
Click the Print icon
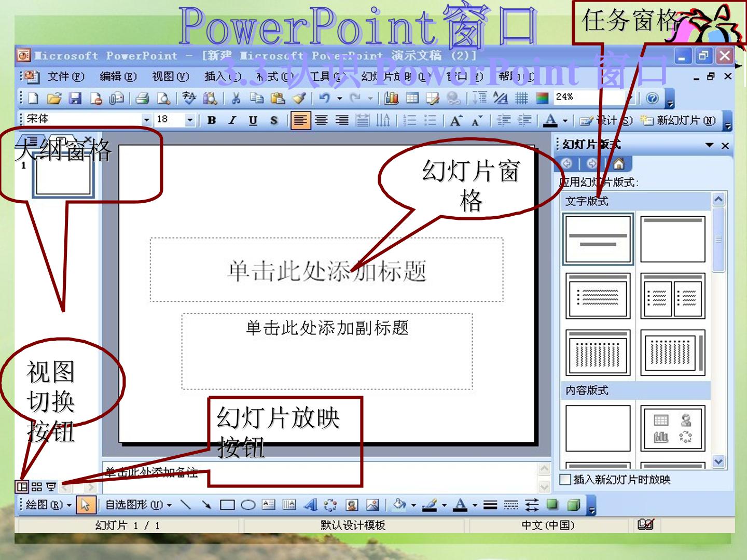pyautogui.click(x=143, y=98)
